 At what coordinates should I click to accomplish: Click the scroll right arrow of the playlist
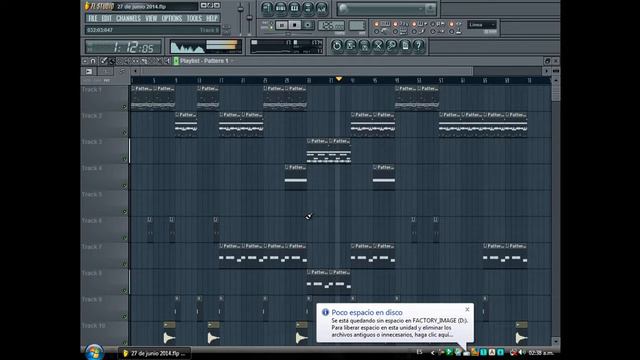(547, 71)
